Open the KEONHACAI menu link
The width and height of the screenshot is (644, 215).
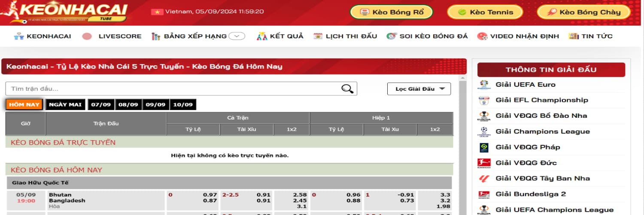[x=49, y=36]
